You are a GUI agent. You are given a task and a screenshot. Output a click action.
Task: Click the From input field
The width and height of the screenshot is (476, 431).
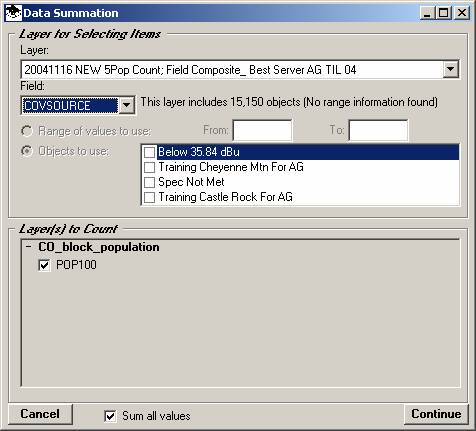(262, 130)
